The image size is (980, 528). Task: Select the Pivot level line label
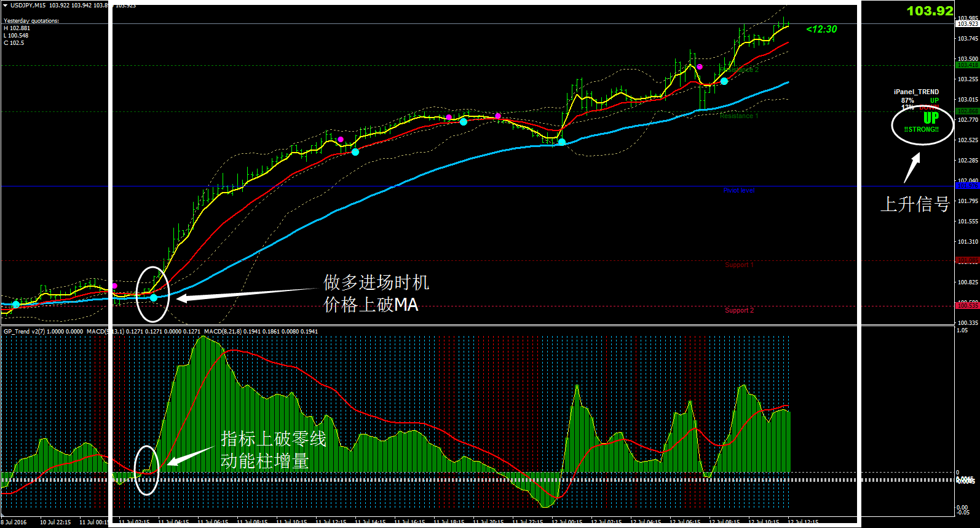click(739, 191)
